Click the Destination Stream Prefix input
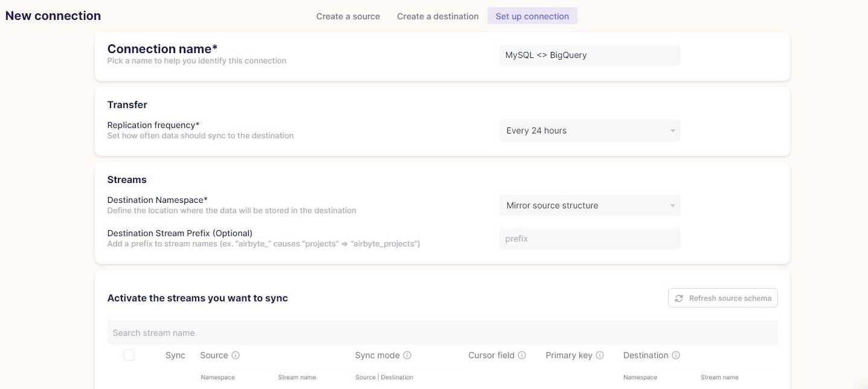 [589, 239]
